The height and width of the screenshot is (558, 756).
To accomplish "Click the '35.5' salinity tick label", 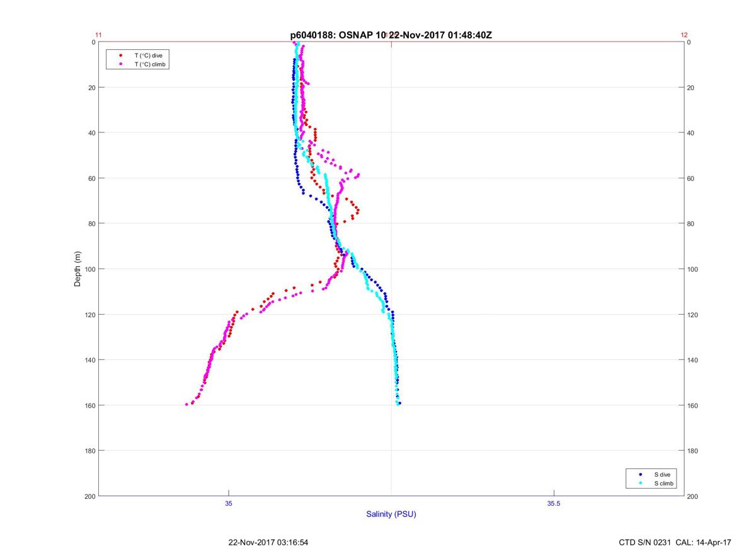I will point(553,503).
